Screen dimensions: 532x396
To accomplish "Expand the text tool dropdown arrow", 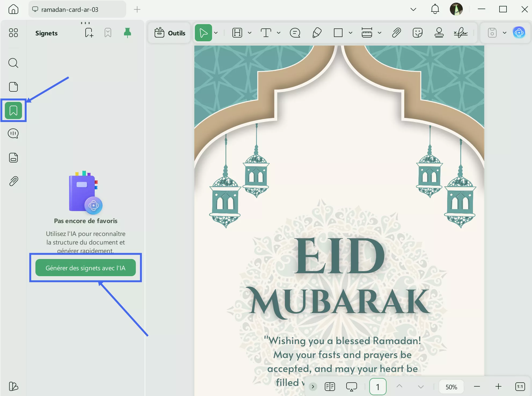I will point(279,33).
